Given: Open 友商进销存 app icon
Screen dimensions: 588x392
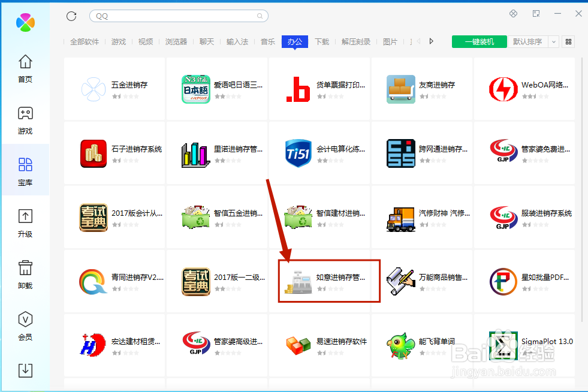Looking at the screenshot, I should (x=401, y=89).
